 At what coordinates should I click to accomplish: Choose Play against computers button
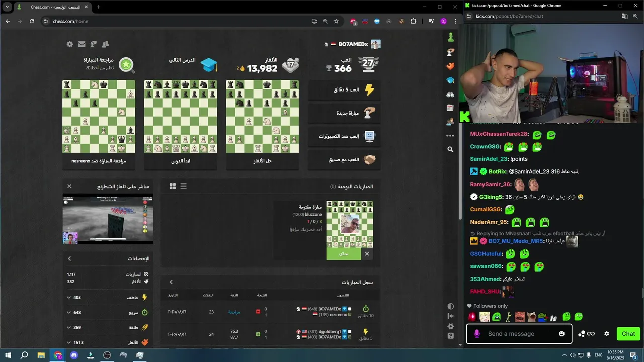[344, 136]
